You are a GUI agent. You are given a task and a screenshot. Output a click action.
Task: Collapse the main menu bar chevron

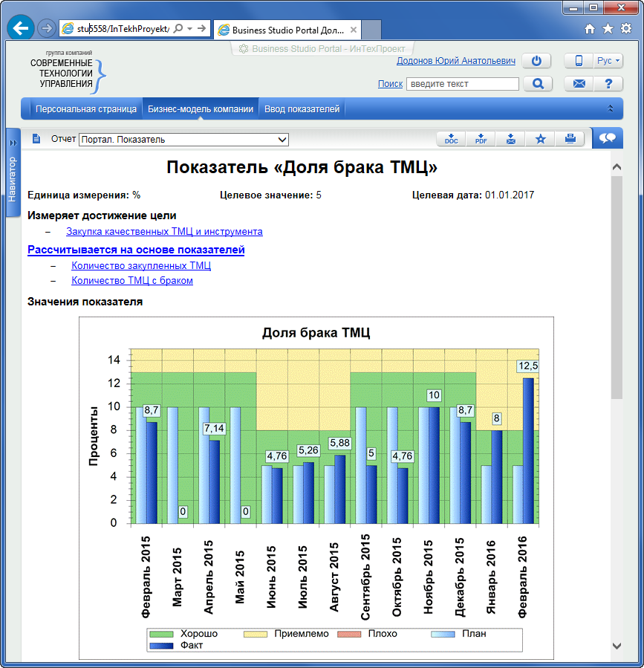click(x=611, y=108)
